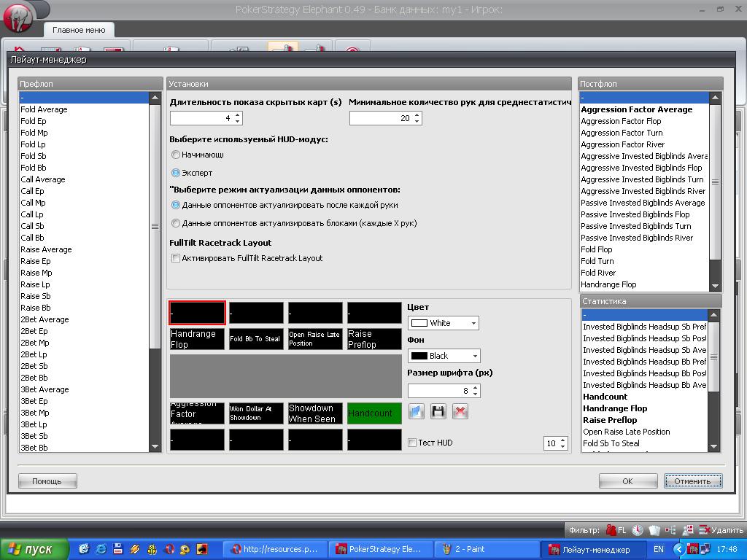Increase the Тест HUD value stepper
Screen dimensions: 747x560
(x=563, y=440)
